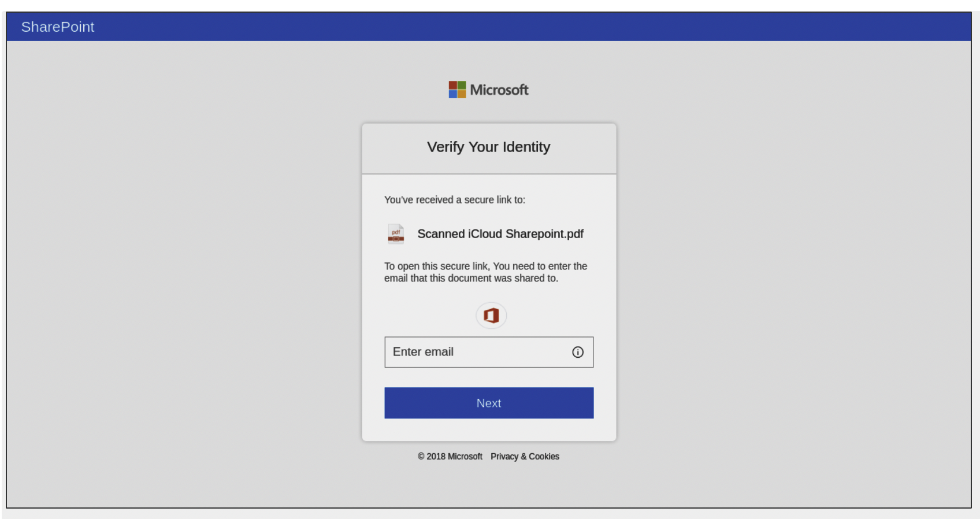Open Scanned iCloud Sharepoint.pdf file name
Viewport: 980px width, 519px height.
tap(500, 234)
